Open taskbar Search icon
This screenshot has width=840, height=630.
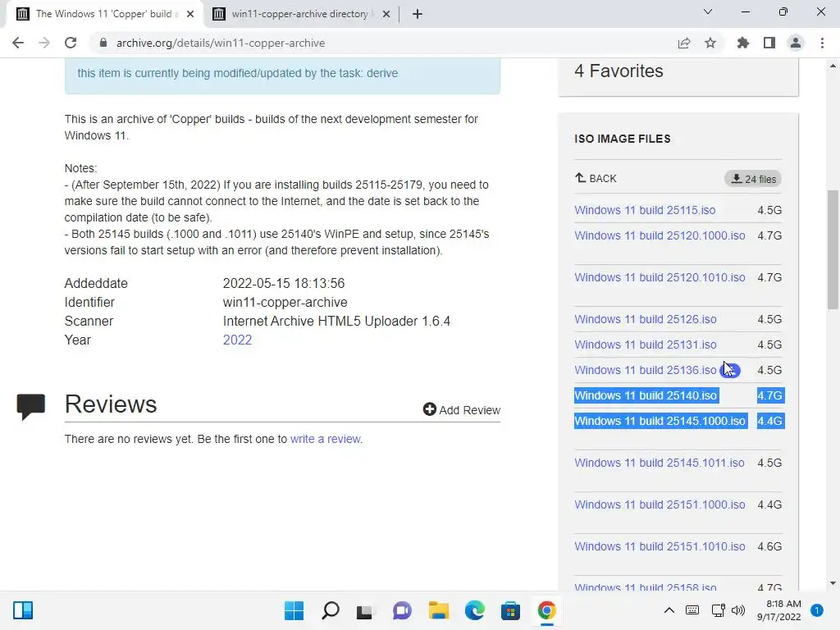coord(330,610)
